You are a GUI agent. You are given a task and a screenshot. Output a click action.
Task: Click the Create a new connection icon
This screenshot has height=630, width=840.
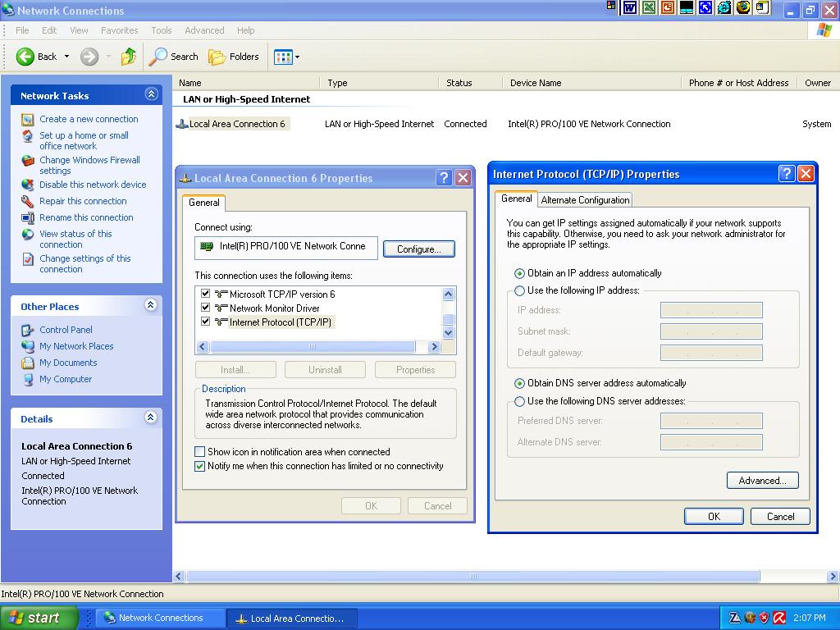27,120
